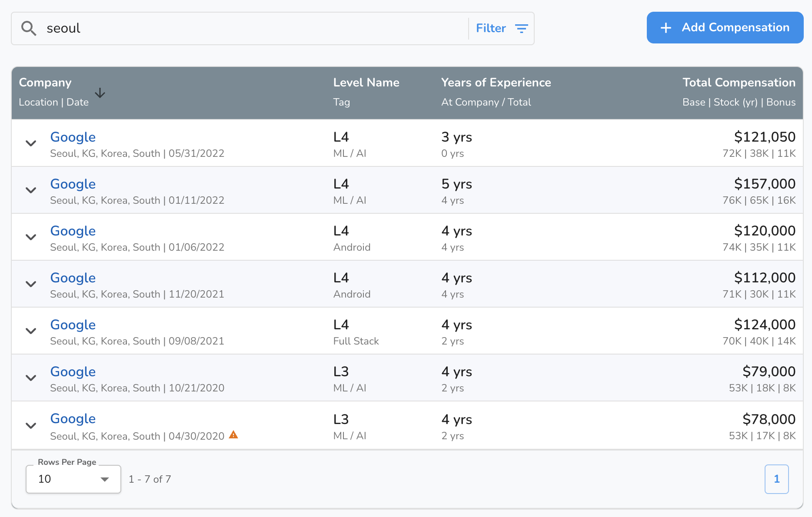The width and height of the screenshot is (812, 517).
Task: Click the 1 - 7 of 7 pagination text
Action: point(150,479)
